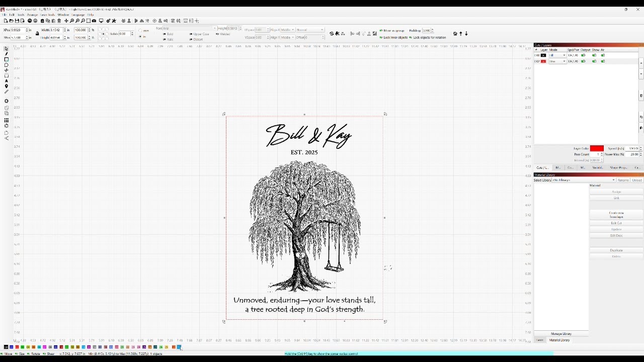Click the Edit Cut button
Screen dimensions: 644x362
pos(616,223)
